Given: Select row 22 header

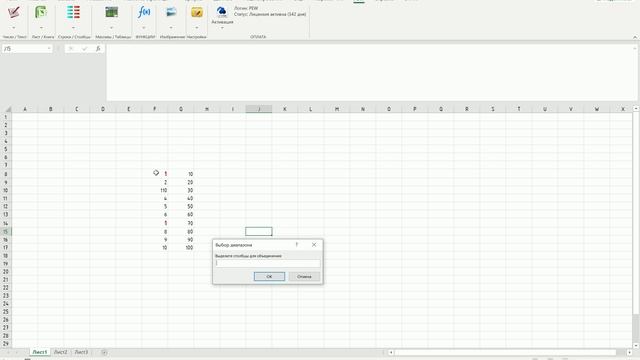Looking at the screenshot, I should (6, 288).
